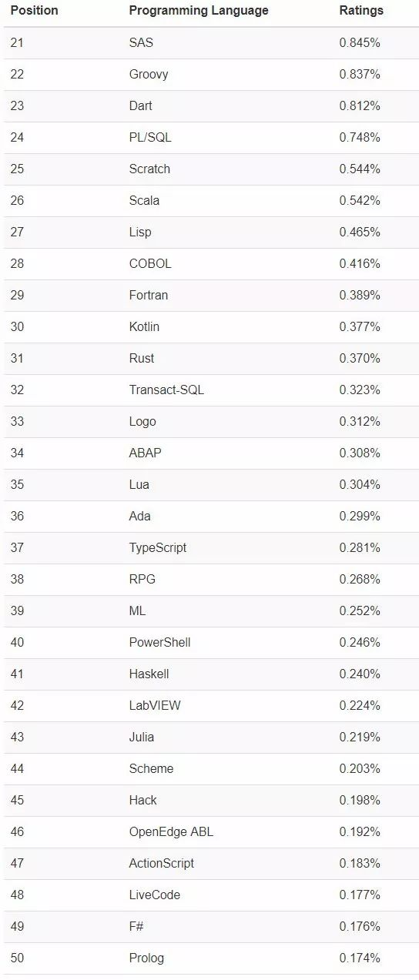The image size is (419, 980).
Task: Select the Transact-SQL row
Action: [211, 390]
